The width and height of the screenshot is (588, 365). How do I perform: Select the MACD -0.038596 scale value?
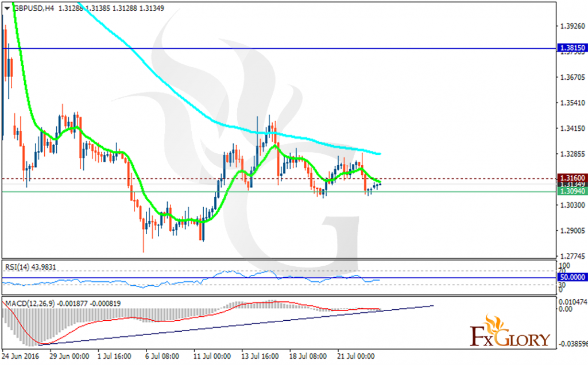click(x=573, y=343)
